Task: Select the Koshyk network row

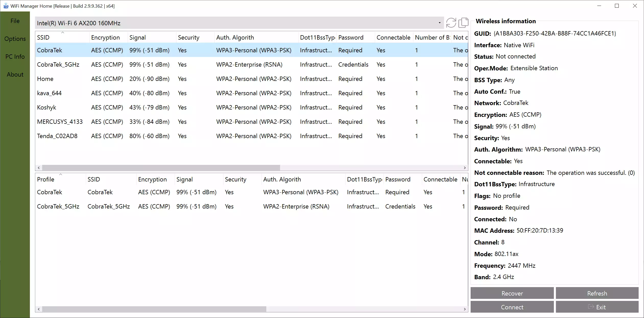Action: tap(252, 107)
